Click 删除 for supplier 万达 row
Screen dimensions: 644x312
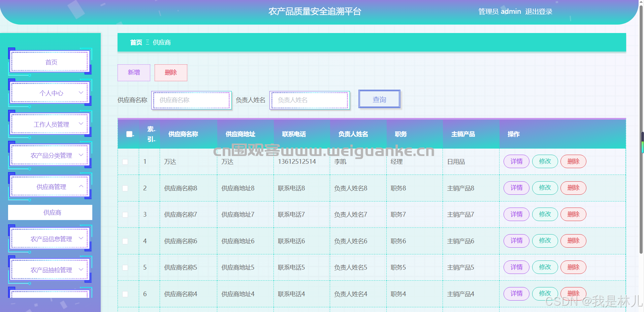573,161
